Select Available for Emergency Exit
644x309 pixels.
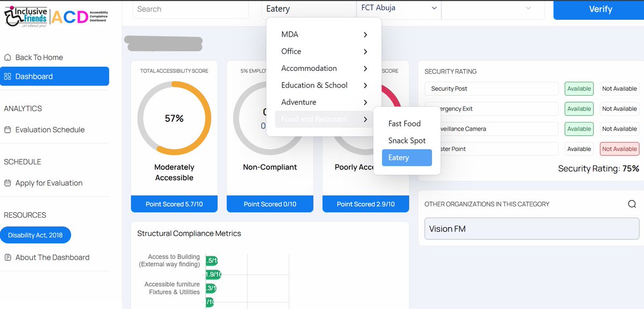click(579, 109)
